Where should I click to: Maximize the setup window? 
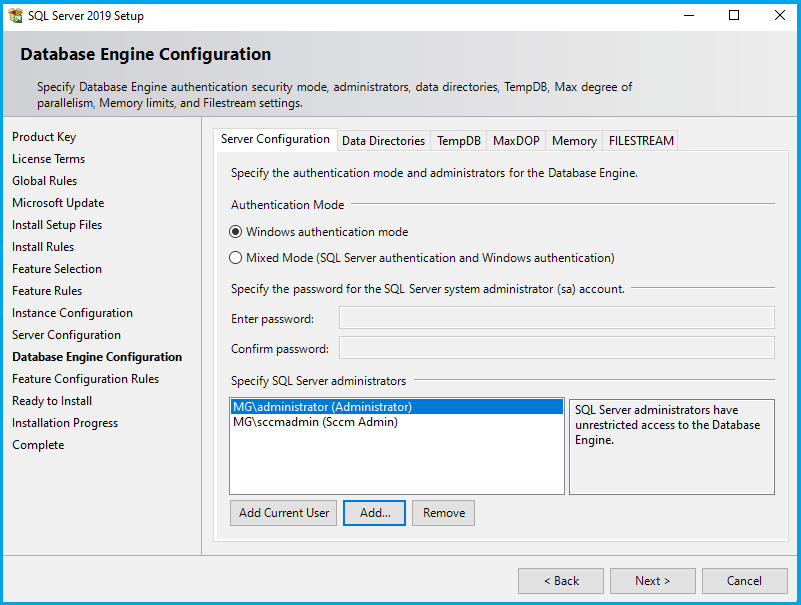click(x=734, y=16)
